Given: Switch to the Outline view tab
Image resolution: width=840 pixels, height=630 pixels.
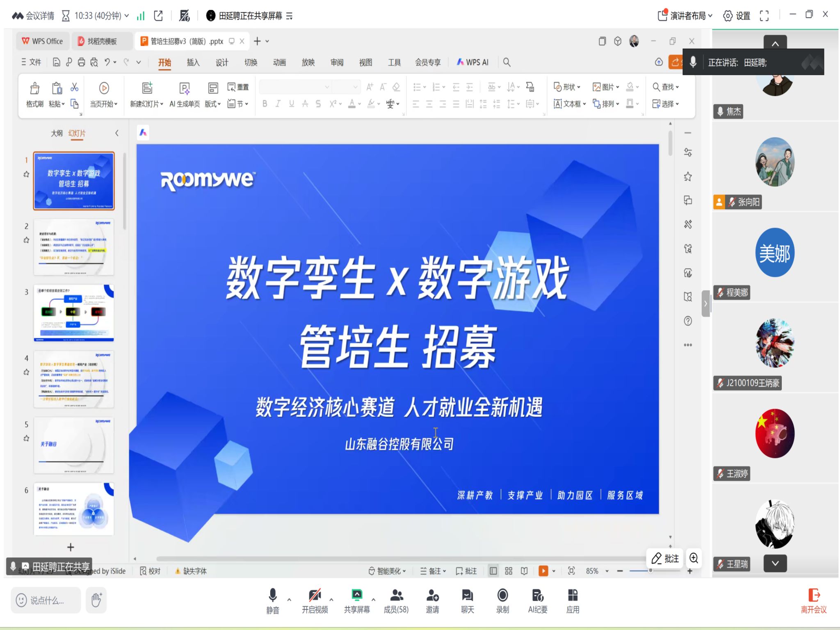Looking at the screenshot, I should 57,133.
